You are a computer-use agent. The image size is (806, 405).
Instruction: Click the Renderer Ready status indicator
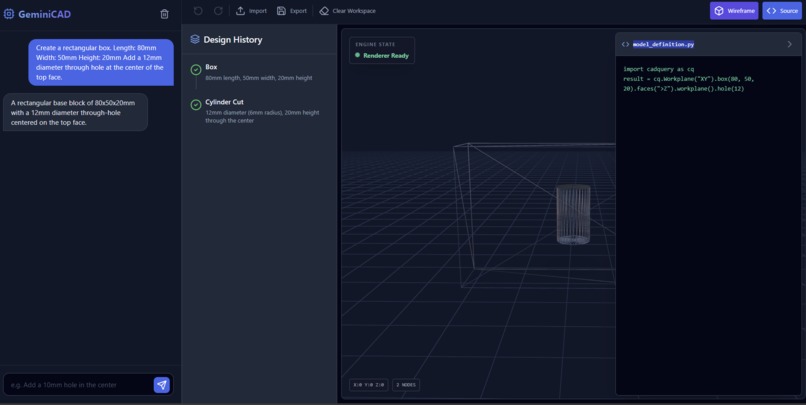click(x=382, y=56)
